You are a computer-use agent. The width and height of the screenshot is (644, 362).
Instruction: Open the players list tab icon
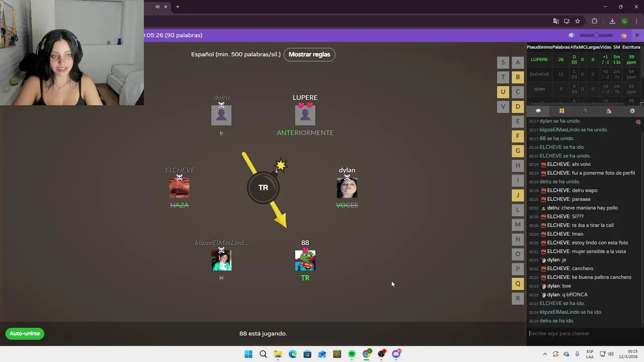[x=561, y=111]
